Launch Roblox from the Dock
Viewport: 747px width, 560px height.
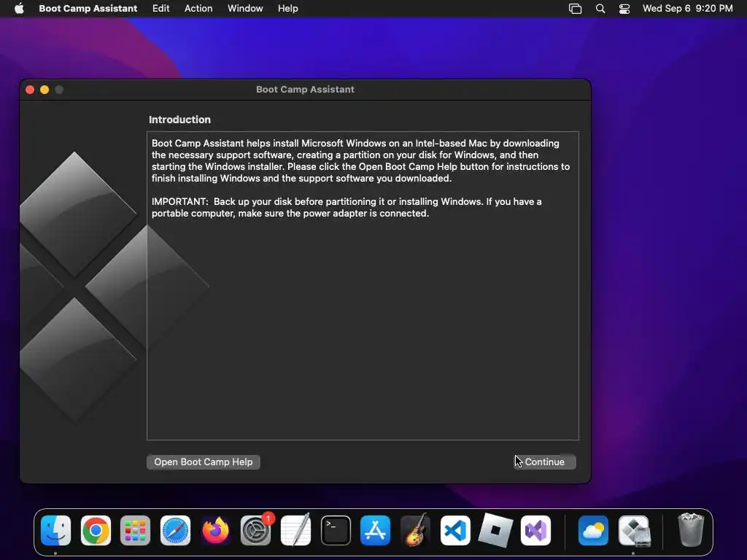(x=495, y=531)
